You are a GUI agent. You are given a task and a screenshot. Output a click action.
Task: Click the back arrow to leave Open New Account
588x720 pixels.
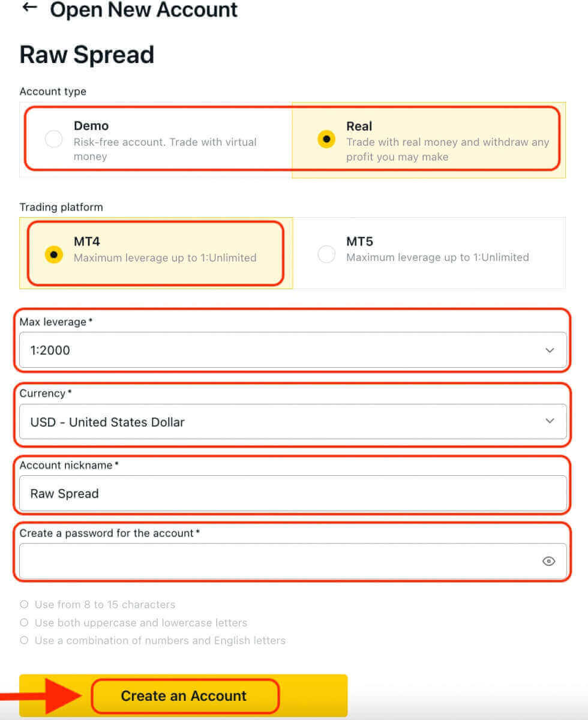point(29,8)
